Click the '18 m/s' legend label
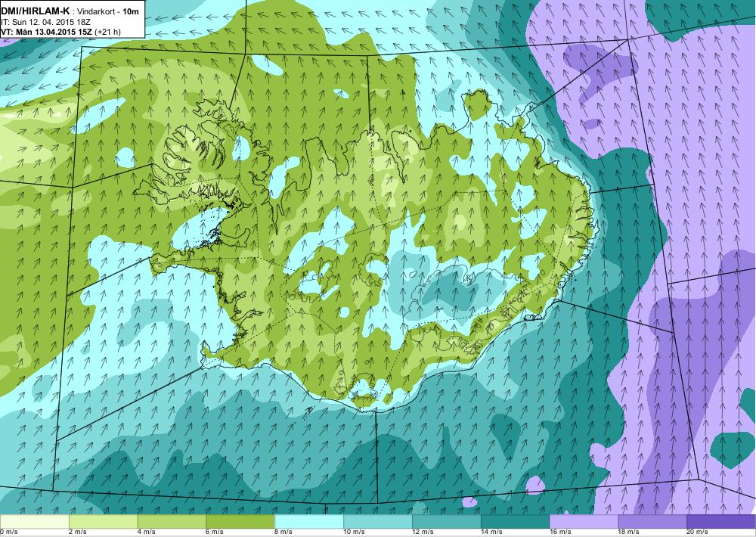 [629, 532]
